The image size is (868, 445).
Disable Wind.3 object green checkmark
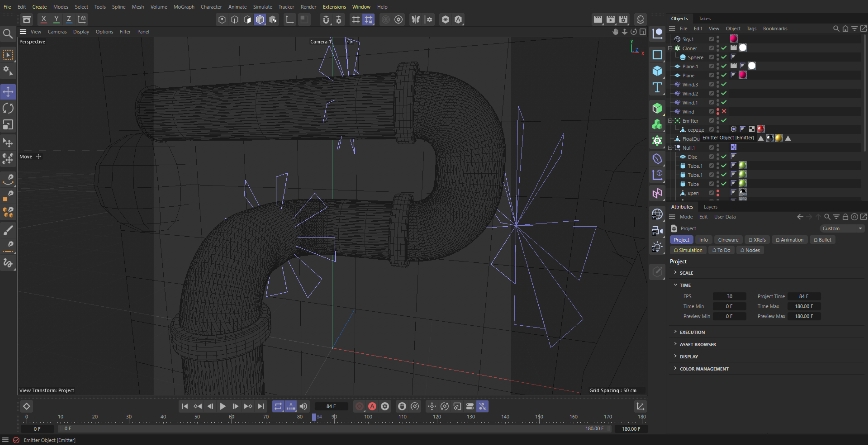(724, 84)
